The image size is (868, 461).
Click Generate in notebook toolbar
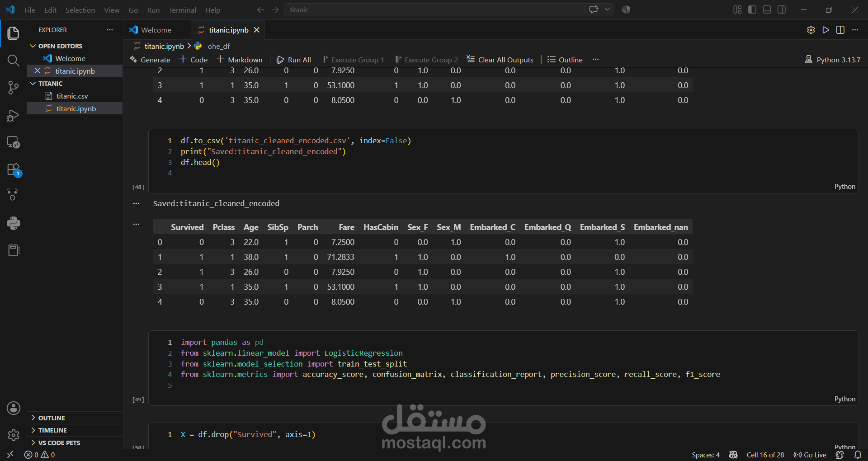(x=150, y=60)
